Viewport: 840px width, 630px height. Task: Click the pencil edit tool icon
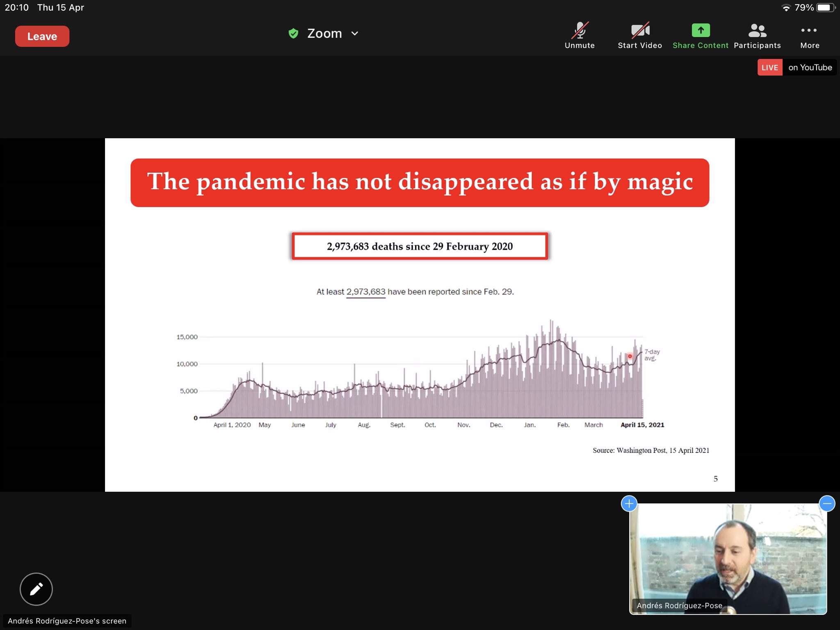37,589
